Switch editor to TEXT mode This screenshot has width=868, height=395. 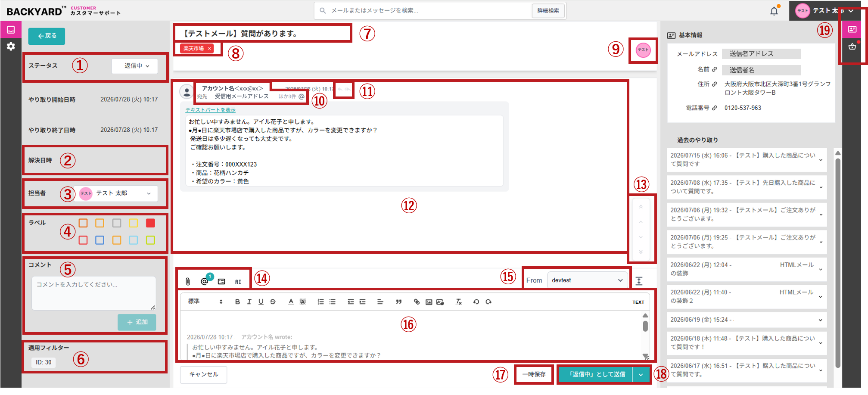638,302
